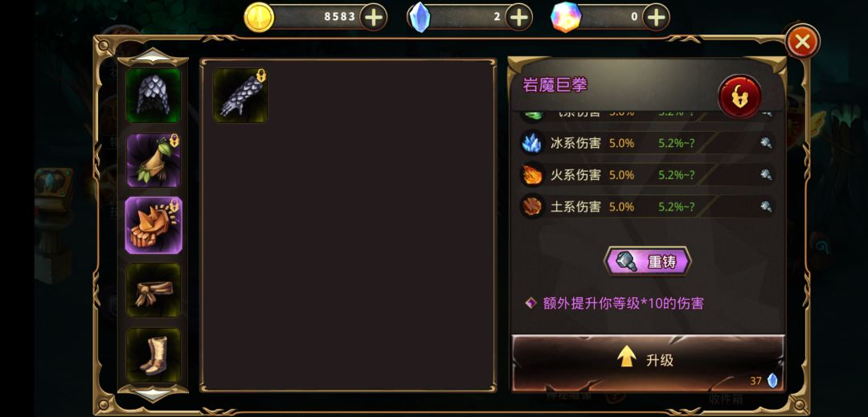
Task: Select the cloth belt equipment slot
Action: (154, 290)
